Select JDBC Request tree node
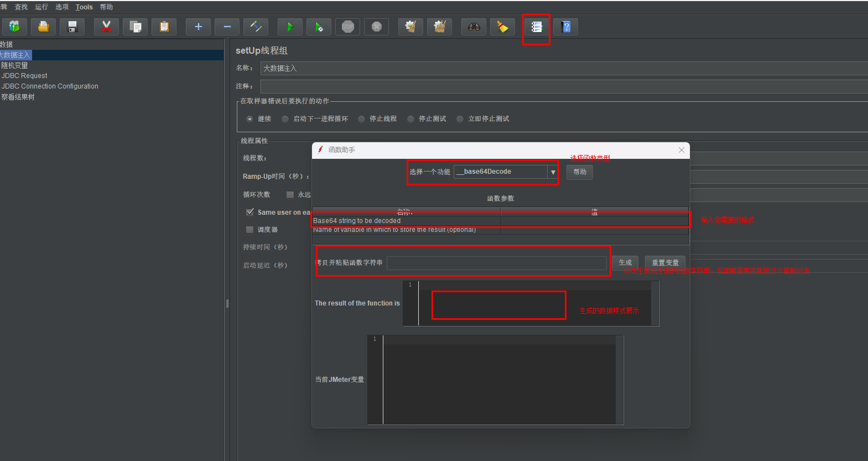 point(24,76)
